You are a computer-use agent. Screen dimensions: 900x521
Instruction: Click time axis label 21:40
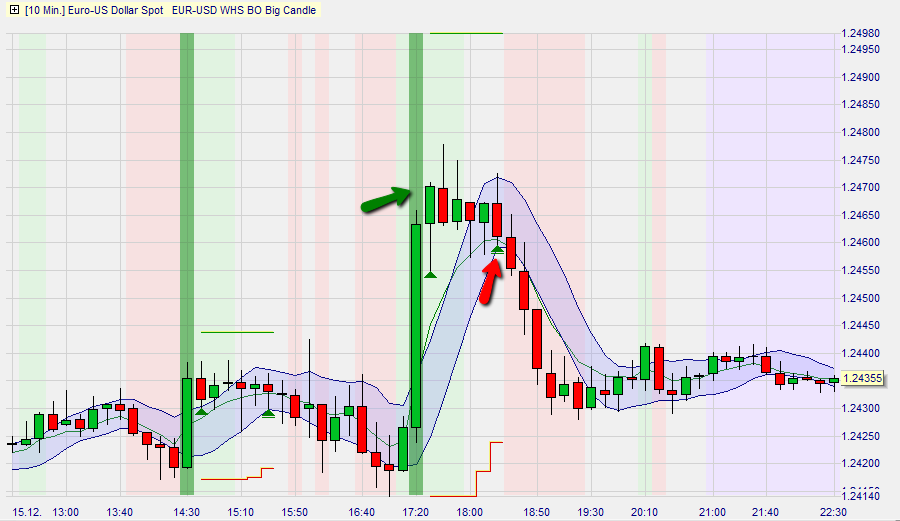pos(766,512)
